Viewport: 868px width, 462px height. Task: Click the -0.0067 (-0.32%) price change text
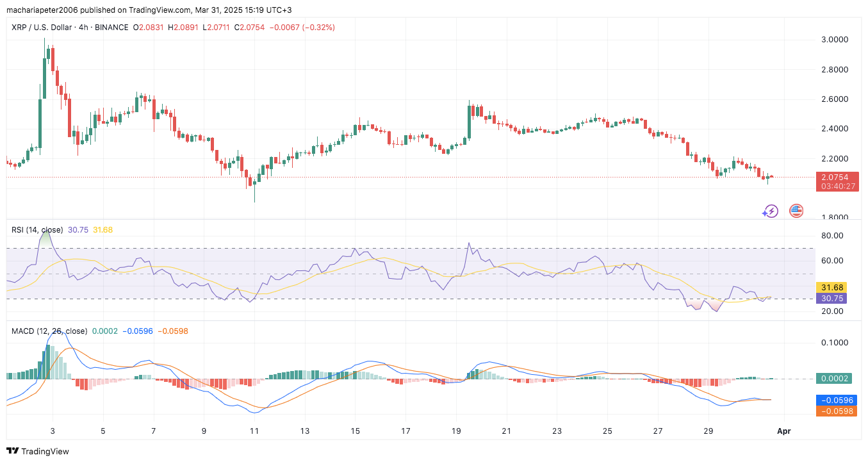(x=302, y=28)
